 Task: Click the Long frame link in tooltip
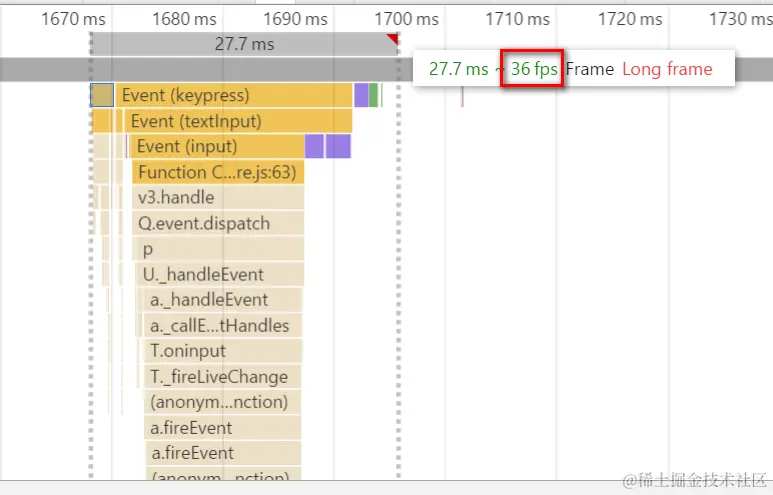pyautogui.click(x=667, y=69)
